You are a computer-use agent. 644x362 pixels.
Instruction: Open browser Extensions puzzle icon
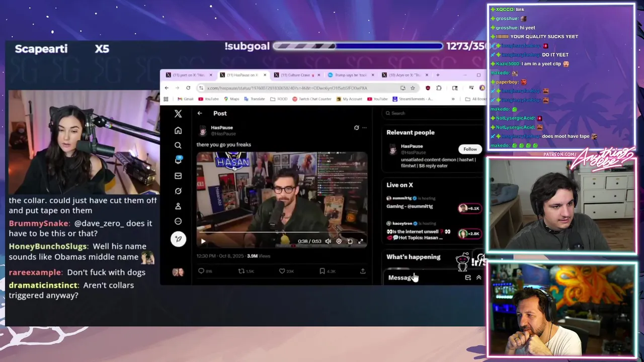tap(439, 88)
